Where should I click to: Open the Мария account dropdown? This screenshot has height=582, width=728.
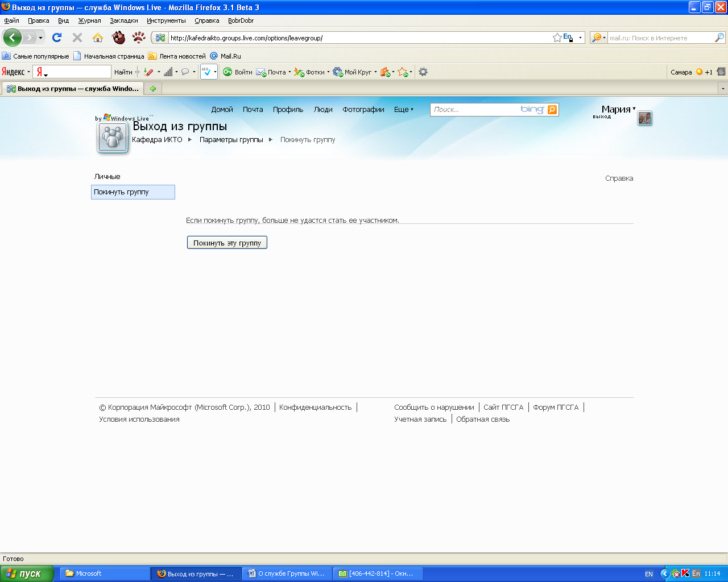point(619,109)
